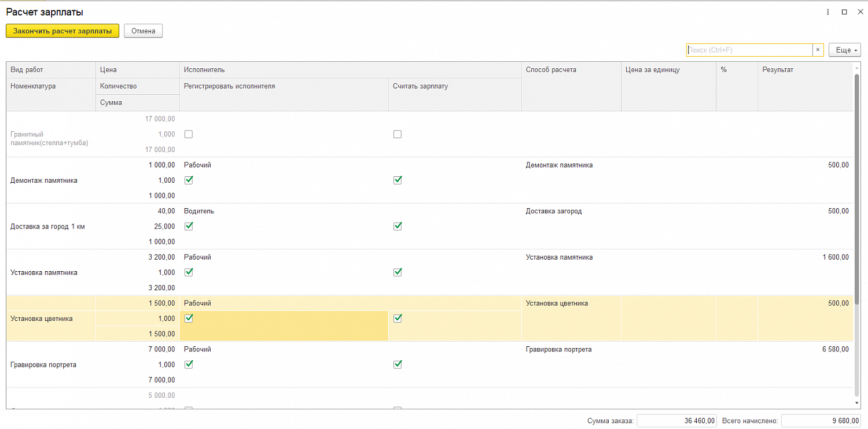The image size is (868, 429).
Task: Uncheck register executor for Демонтаж памятника
Action: (189, 180)
